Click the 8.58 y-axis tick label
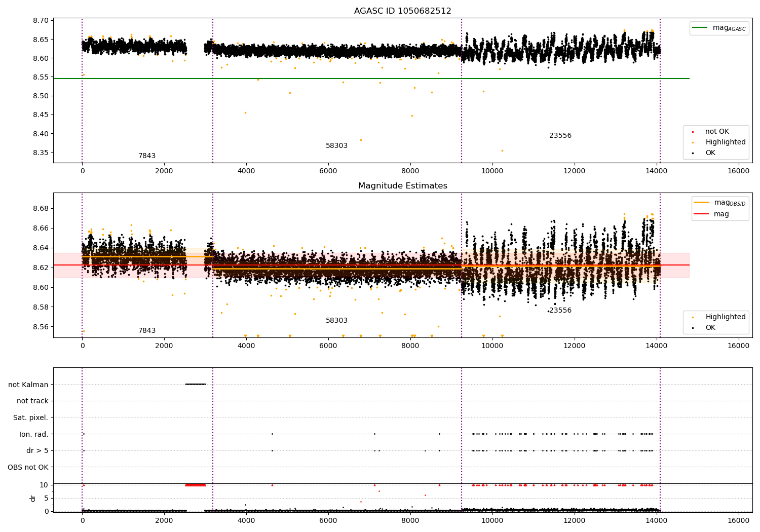Viewport: 760px width, 532px height. (x=41, y=307)
